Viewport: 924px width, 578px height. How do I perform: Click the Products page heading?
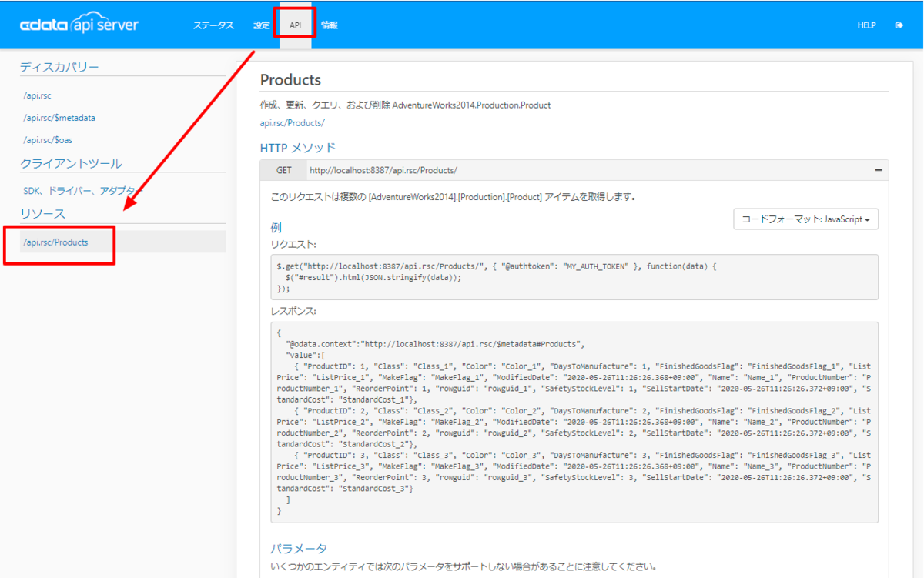click(290, 80)
